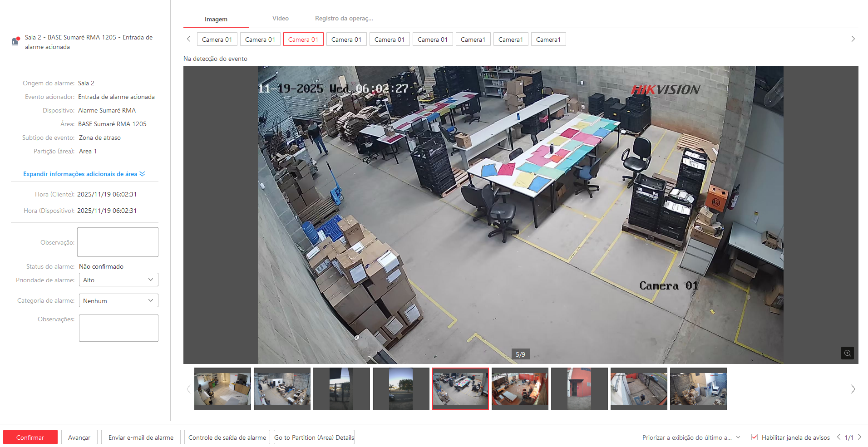Click the alarm siren icon beside title

15,41
